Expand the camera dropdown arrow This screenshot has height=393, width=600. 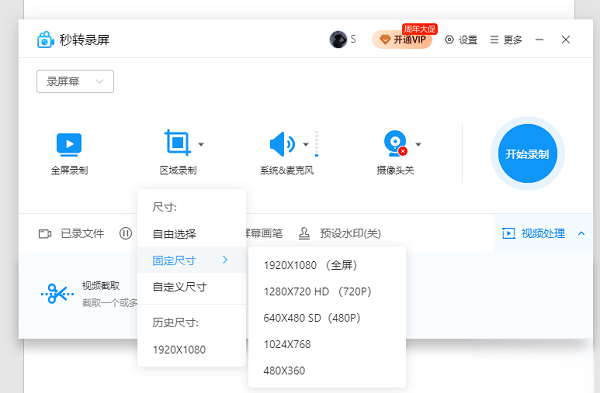pyautogui.click(x=418, y=144)
